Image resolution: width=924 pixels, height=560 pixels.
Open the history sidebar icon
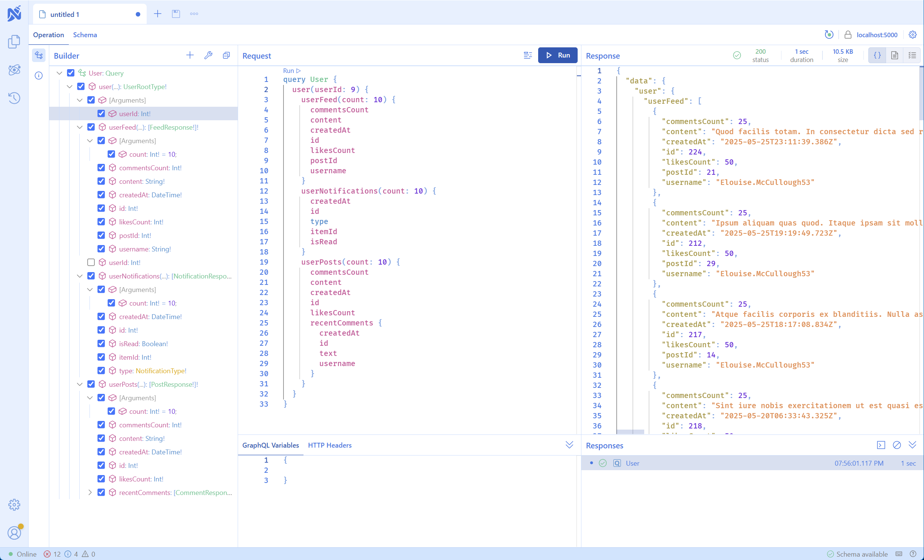click(14, 98)
